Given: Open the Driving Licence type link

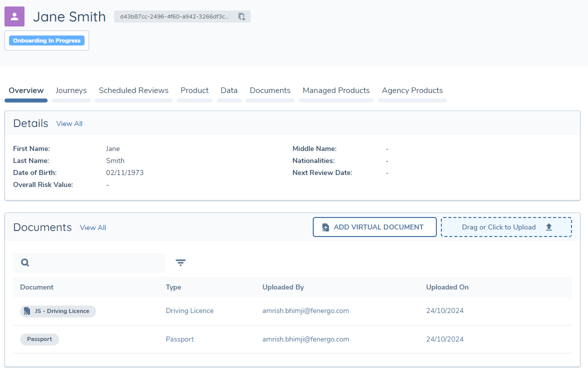Looking at the screenshot, I should point(189,311).
